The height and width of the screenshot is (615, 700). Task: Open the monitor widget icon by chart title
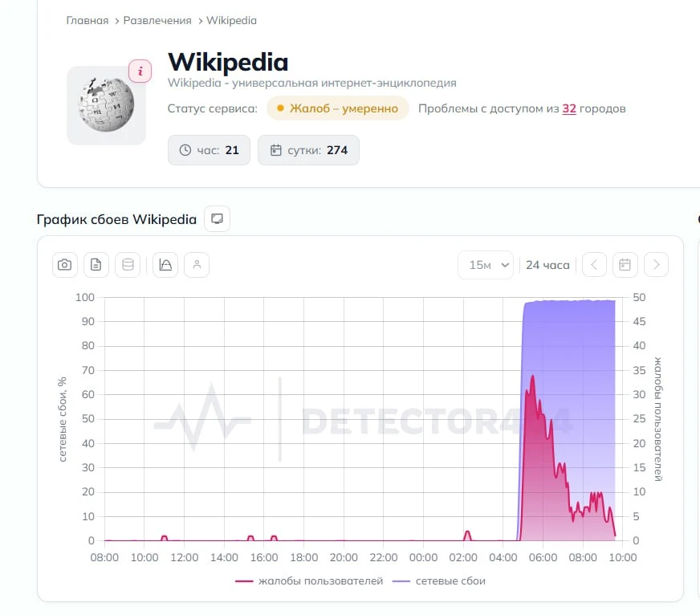217,219
